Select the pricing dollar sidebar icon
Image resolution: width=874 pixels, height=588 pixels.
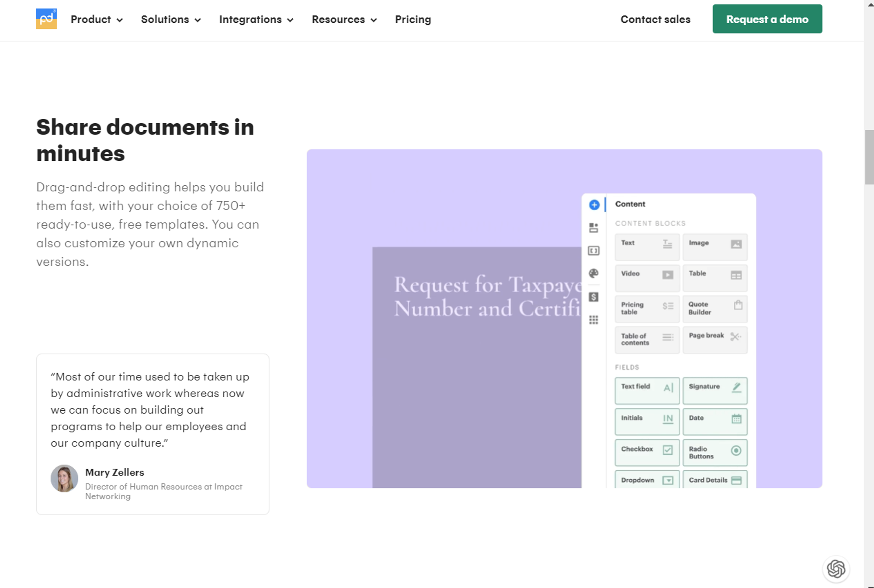[x=593, y=297]
